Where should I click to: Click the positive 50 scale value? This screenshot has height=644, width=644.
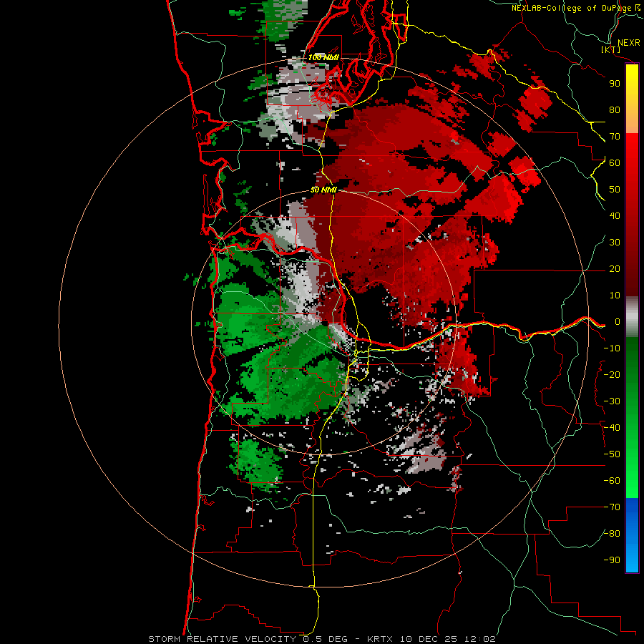[x=615, y=190]
